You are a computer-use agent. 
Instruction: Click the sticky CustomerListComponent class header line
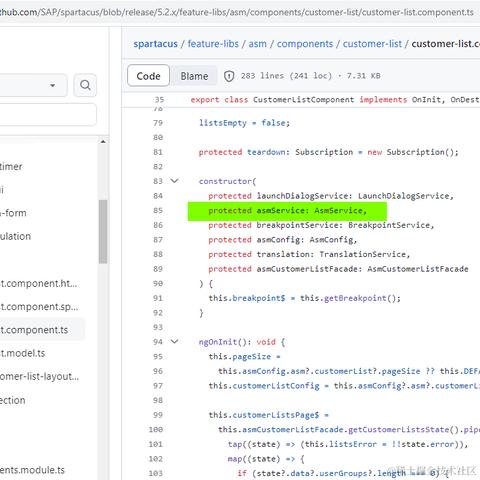pyautogui.click(x=335, y=100)
